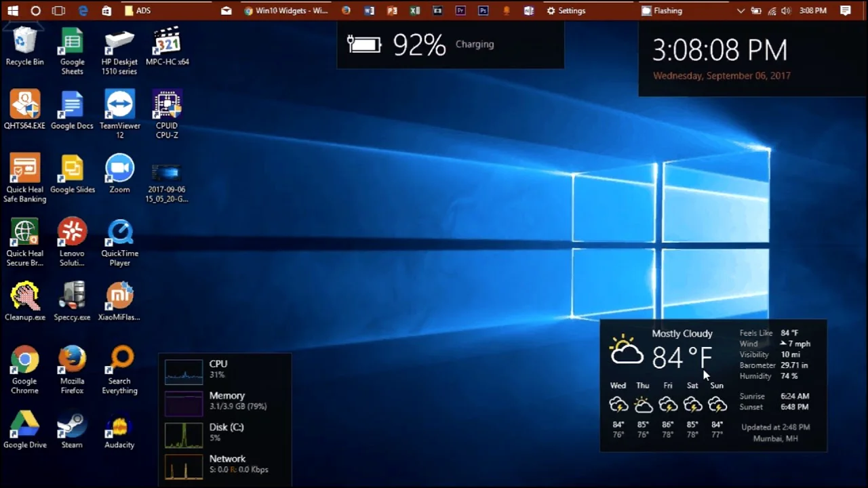The image size is (868, 488).
Task: Open Audacity desktop icon
Action: [119, 426]
